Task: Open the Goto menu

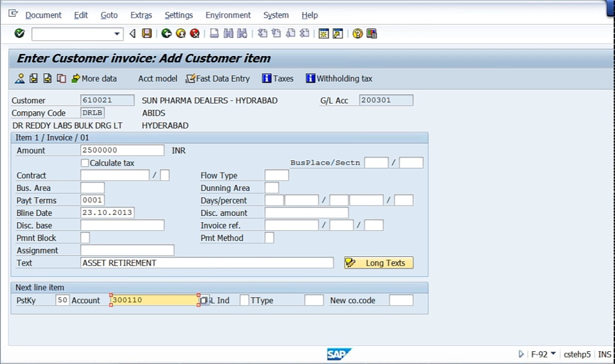Action: coord(109,15)
